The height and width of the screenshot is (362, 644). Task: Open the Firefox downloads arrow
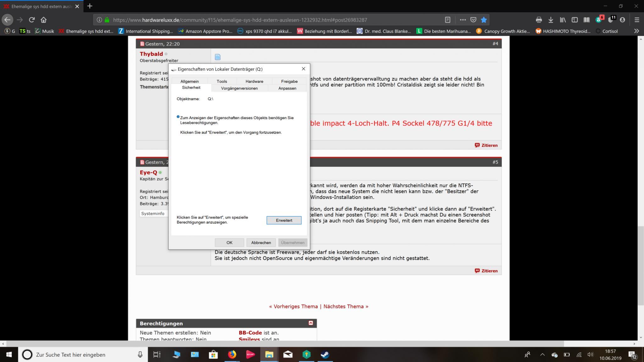pos(551,20)
